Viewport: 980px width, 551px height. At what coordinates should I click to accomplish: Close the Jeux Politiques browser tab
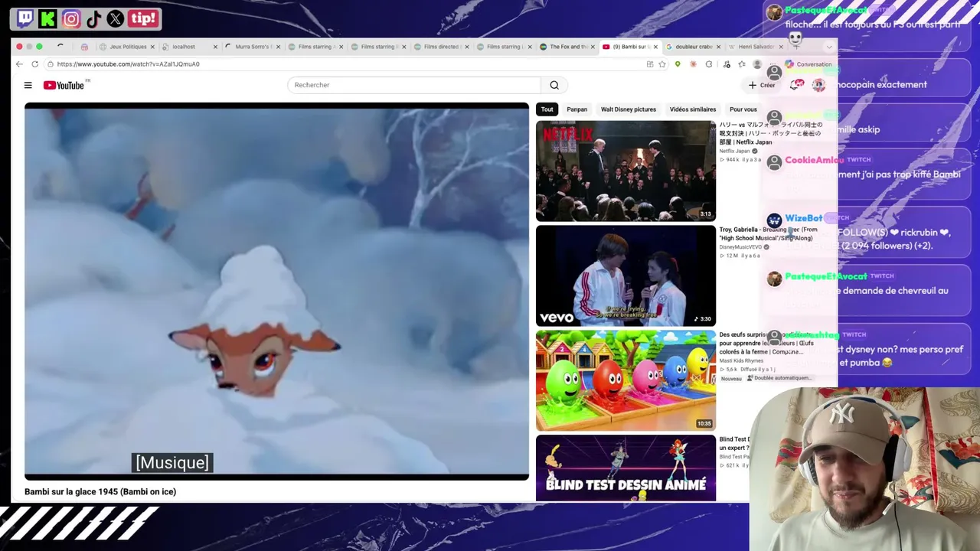click(x=152, y=47)
